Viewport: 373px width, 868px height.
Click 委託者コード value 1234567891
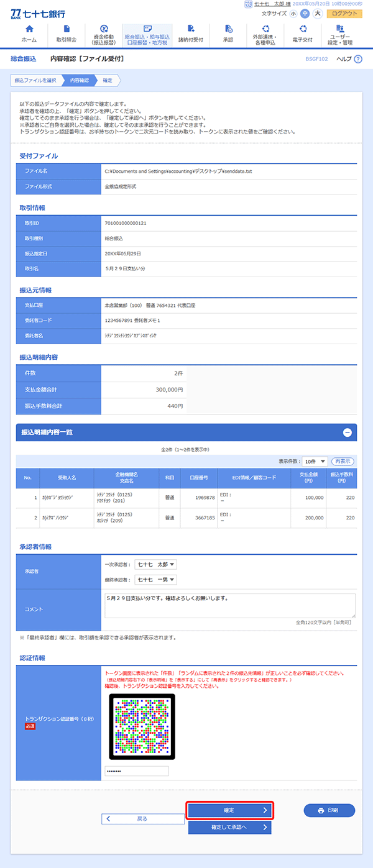[x=133, y=320]
